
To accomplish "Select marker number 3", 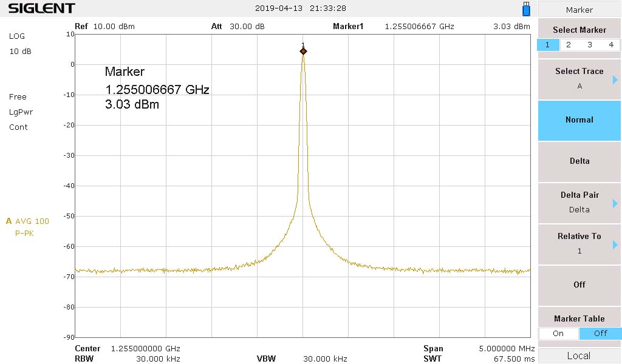I will click(590, 45).
